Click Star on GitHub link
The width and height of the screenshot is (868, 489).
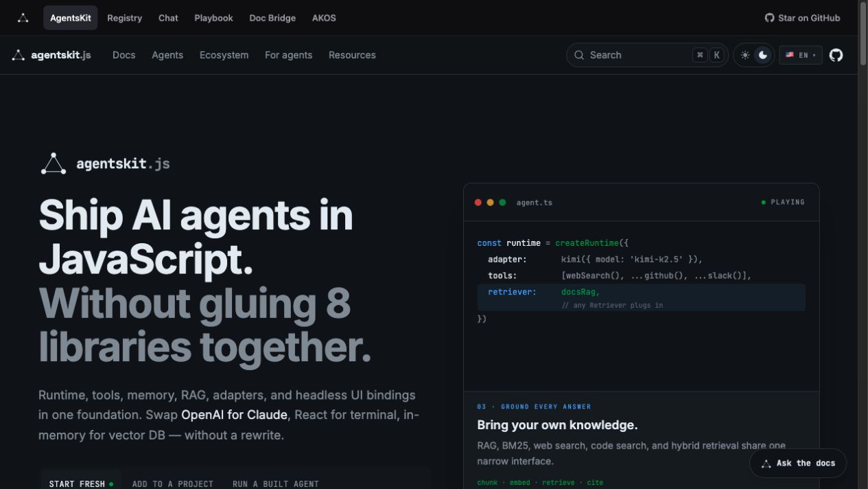click(802, 18)
